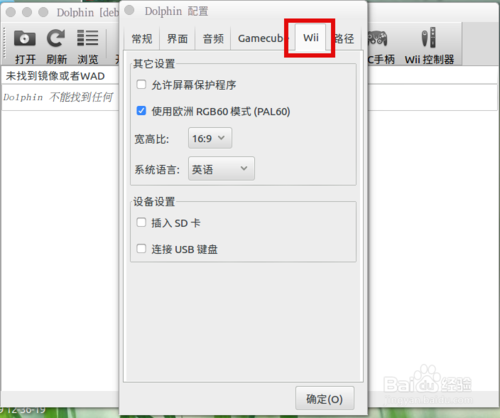This screenshot has width=500, height=418.
Task: Click the 未找到镜像或者WAD list header
Action: pos(55,76)
